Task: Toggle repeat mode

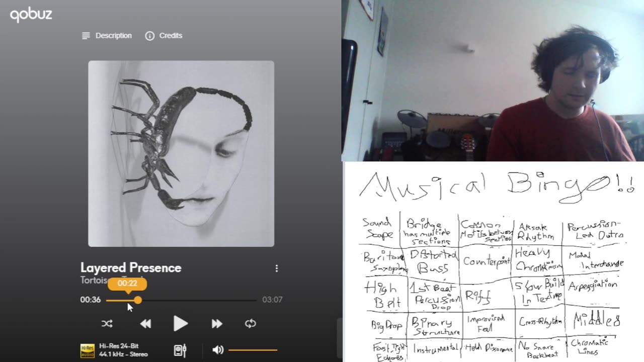Action: 251,324
